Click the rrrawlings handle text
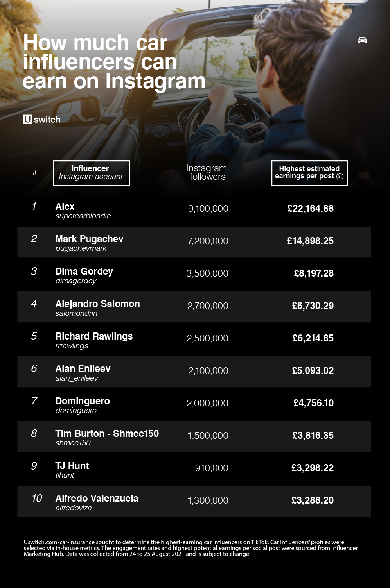390x588 pixels. coord(72,345)
